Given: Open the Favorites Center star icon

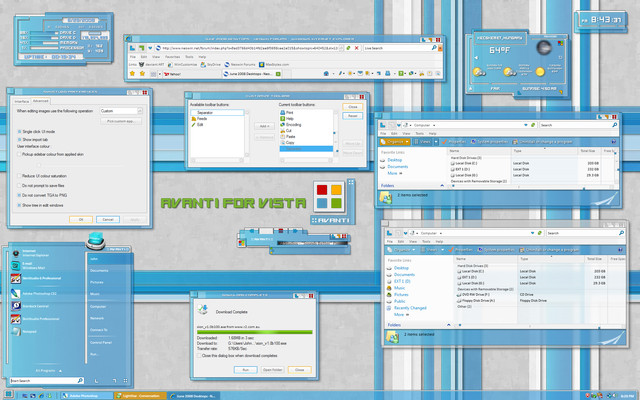Looking at the screenshot, I should coord(132,73).
